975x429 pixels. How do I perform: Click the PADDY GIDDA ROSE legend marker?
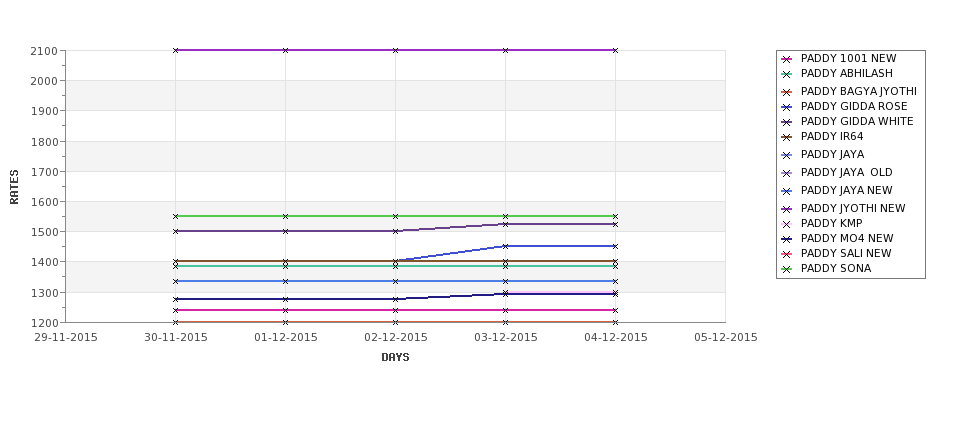coord(787,107)
